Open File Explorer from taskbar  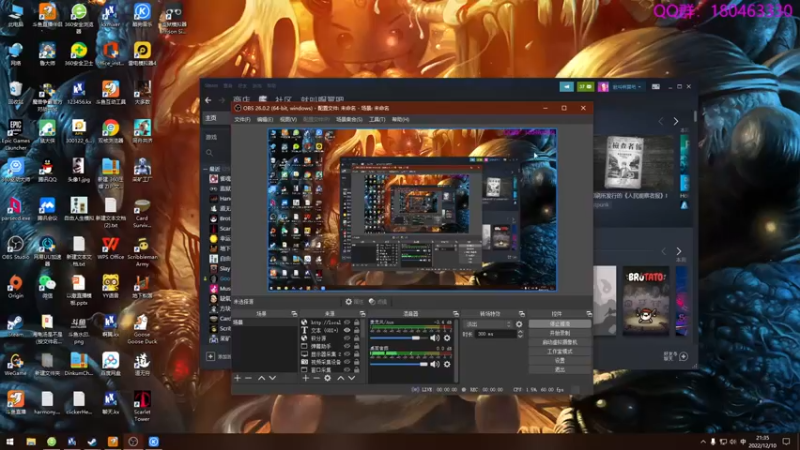[31, 441]
